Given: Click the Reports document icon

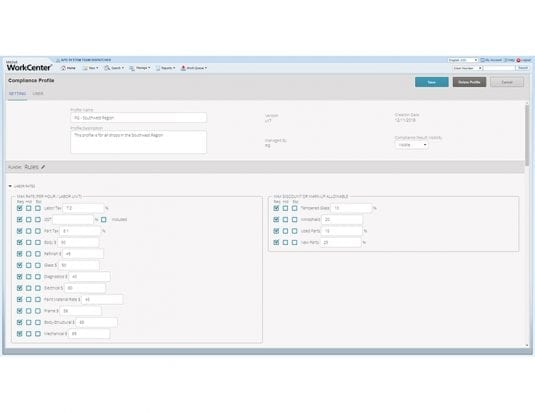Looking at the screenshot, I should pyautogui.click(x=158, y=68).
